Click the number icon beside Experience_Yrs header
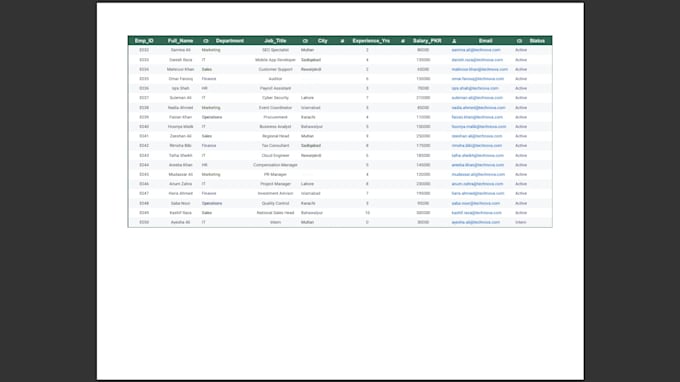Viewport: 680px width, 382px height. coord(342,41)
